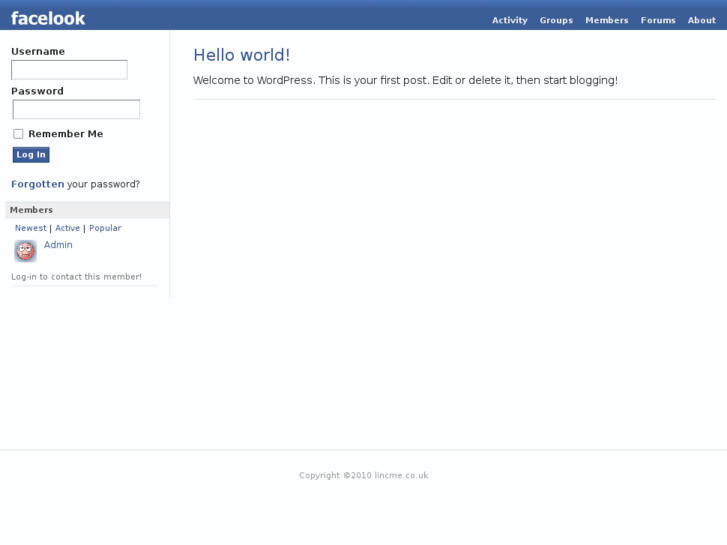Open the Activity menu item
Screen dimensions: 727x545
coord(510,20)
